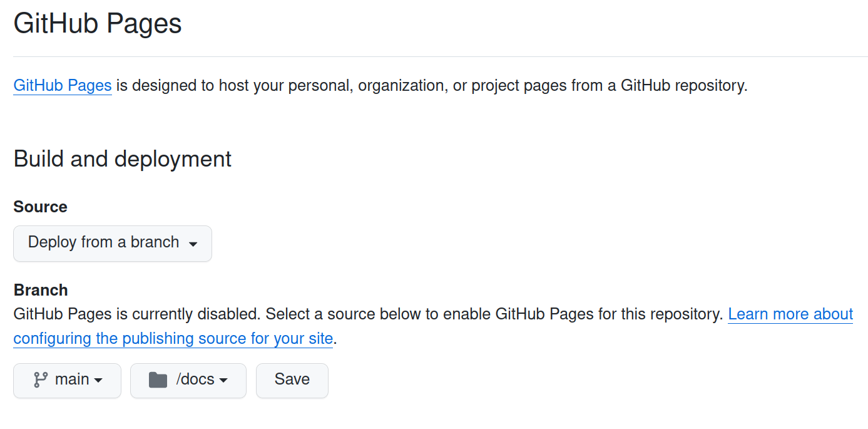
Task: Click the folder icon beside /docs
Action: pyautogui.click(x=158, y=380)
